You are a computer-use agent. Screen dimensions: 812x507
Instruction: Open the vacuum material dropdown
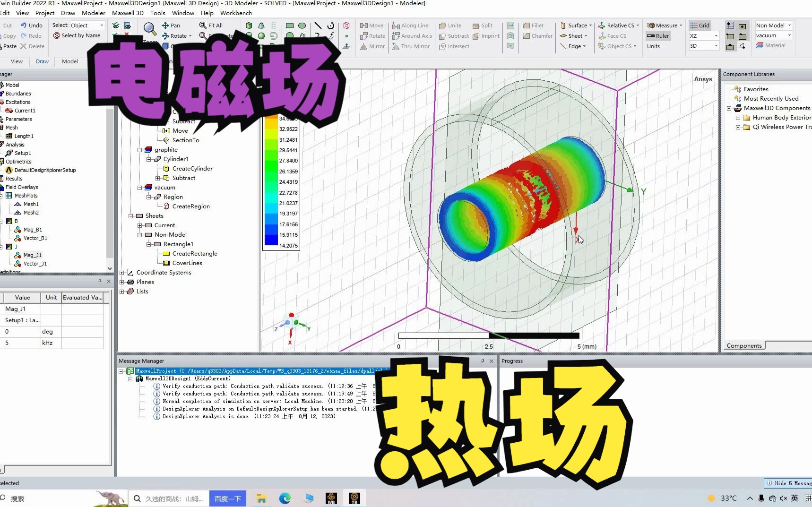789,35
